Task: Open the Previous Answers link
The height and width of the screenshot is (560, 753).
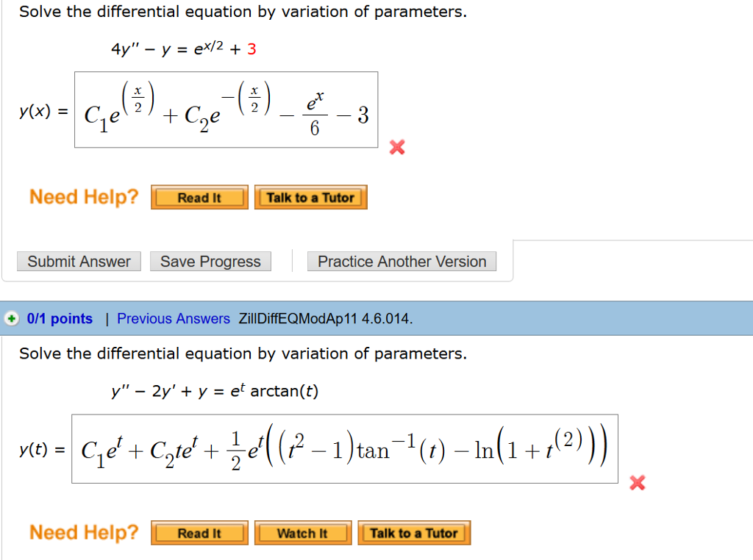Action: [174, 318]
